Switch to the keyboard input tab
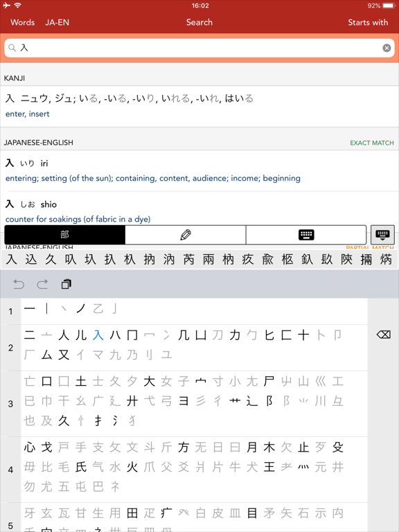This screenshot has width=399, height=532. [306, 235]
